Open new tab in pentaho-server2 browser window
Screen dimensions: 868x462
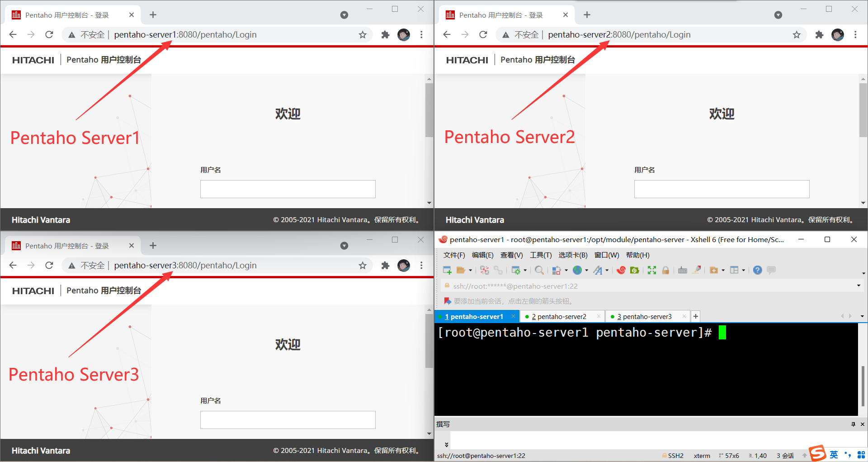pos(587,15)
